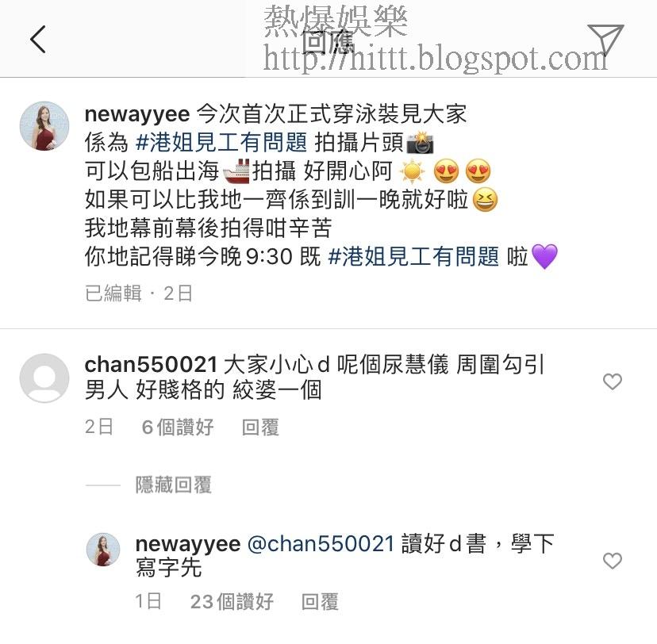Image resolution: width=657 pixels, height=644 pixels.
Task: Reply to chan550021's comment using 回覆
Action: [x=260, y=427]
